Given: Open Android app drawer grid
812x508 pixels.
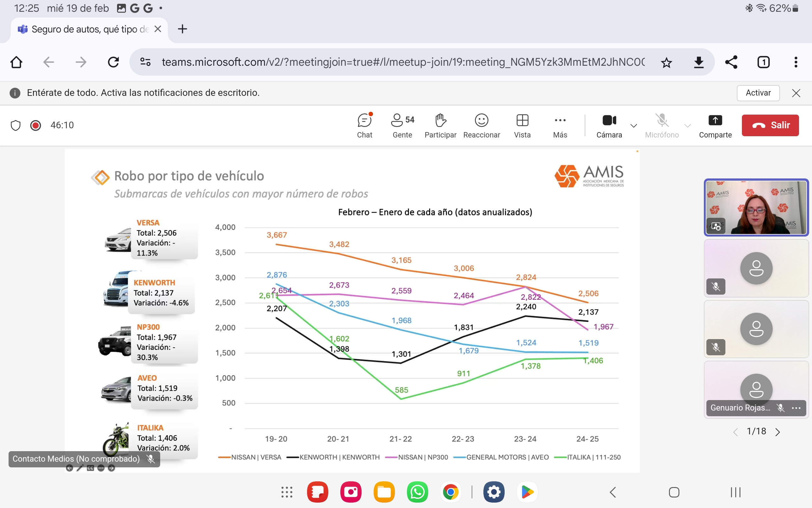Looking at the screenshot, I should (286, 492).
